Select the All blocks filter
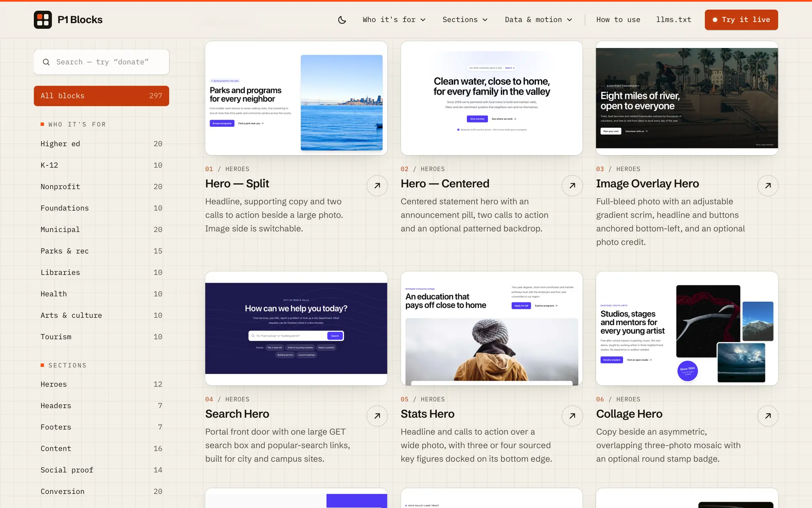Image resolution: width=812 pixels, height=508 pixels. pos(101,96)
